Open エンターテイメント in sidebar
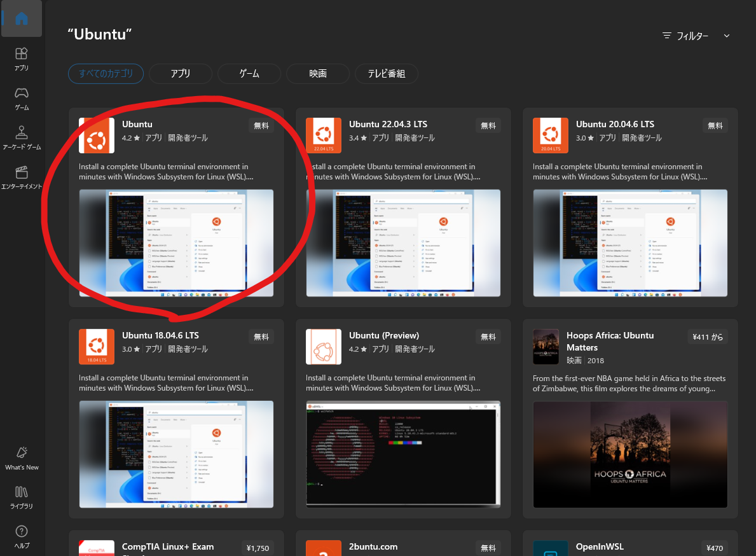This screenshot has width=756, height=556. click(21, 178)
